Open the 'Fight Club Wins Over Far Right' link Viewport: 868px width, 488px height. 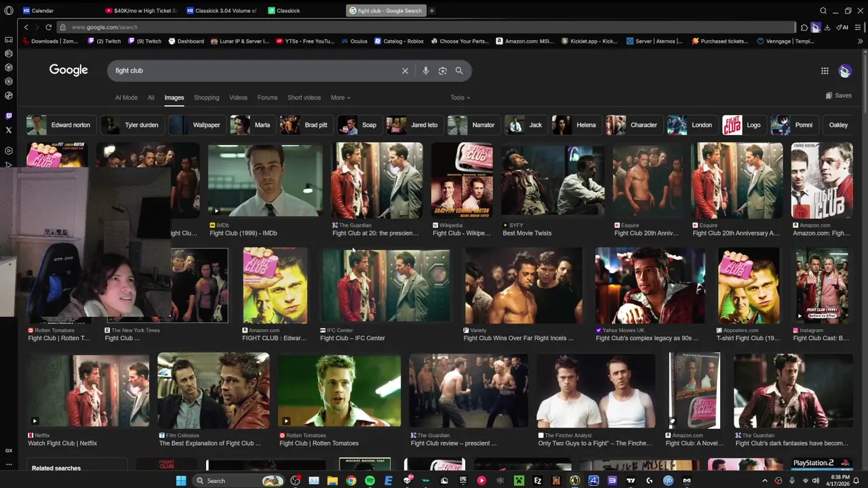click(x=518, y=338)
